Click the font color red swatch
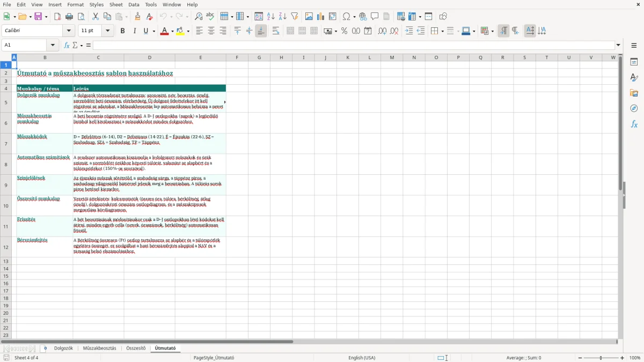The width and height of the screenshot is (644, 362). tap(164, 31)
